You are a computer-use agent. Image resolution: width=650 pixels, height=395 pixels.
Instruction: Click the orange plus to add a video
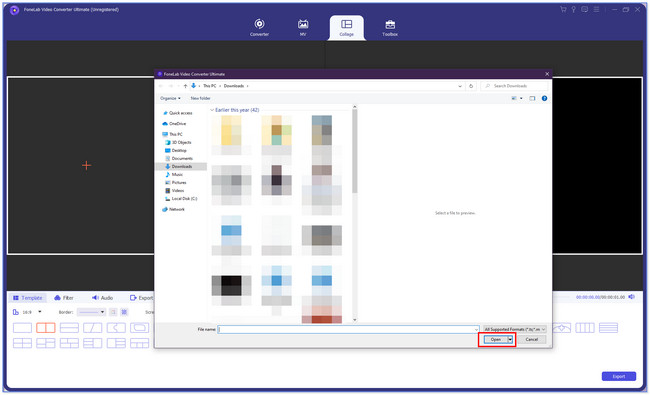click(x=86, y=165)
